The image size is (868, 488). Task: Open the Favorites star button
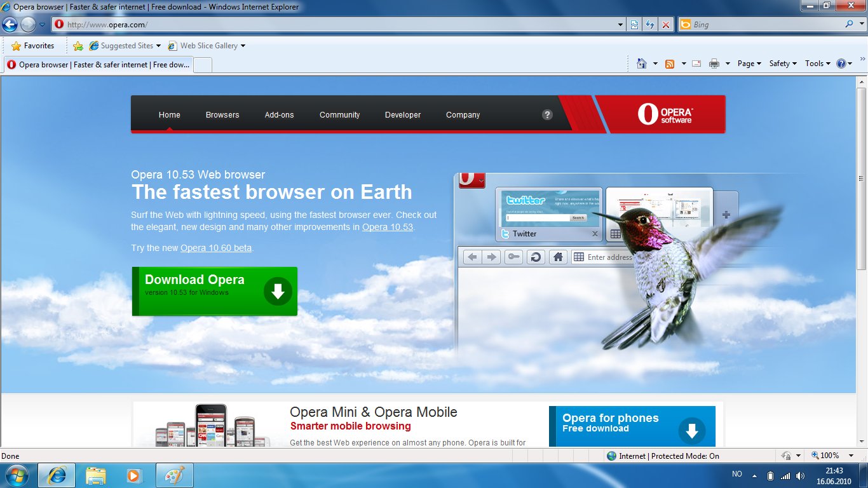pos(33,46)
